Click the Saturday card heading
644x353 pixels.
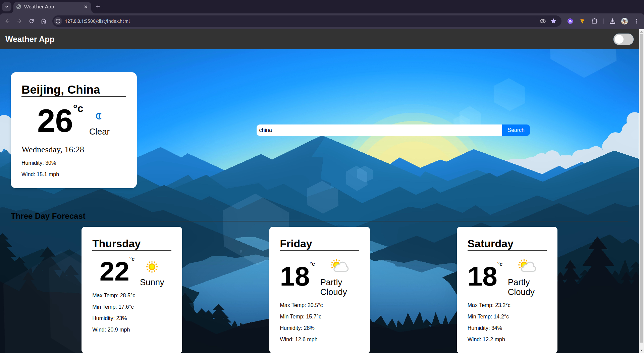coord(490,244)
